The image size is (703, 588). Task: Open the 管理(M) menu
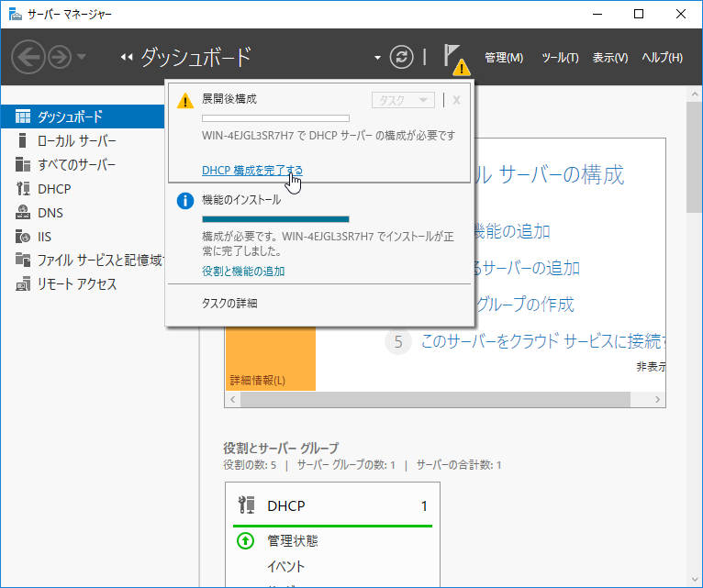coord(504,58)
